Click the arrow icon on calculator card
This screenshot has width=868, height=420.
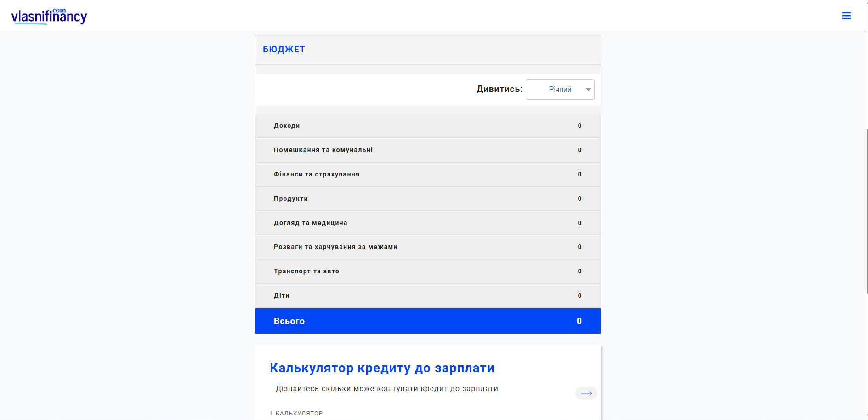pyautogui.click(x=586, y=393)
